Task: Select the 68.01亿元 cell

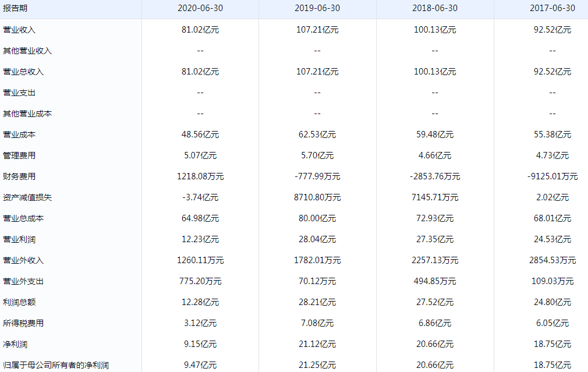Action: coord(552,219)
